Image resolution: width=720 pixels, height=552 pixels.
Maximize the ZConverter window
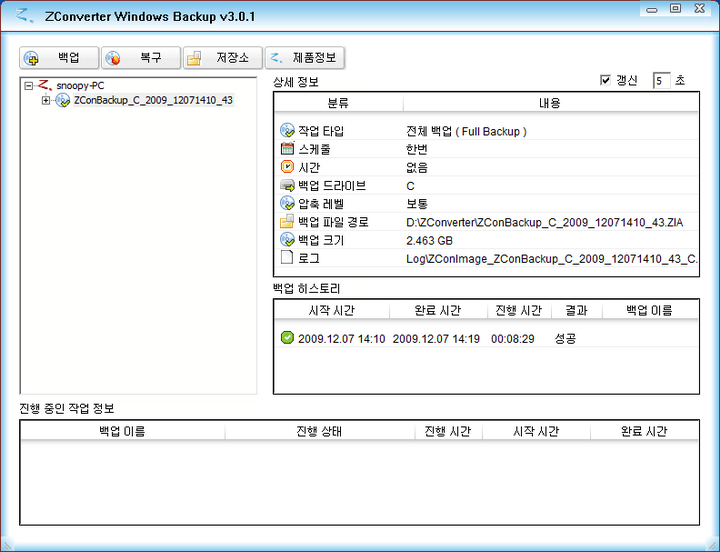tap(675, 8)
